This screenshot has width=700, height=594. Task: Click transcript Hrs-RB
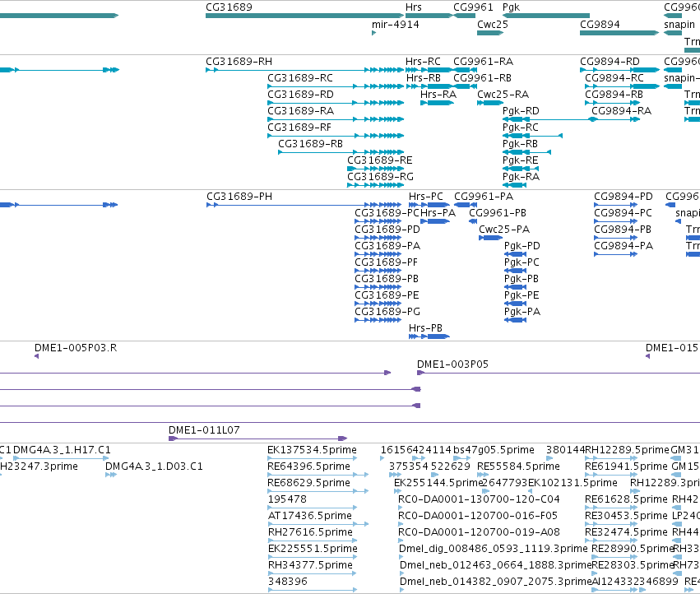pos(424,78)
